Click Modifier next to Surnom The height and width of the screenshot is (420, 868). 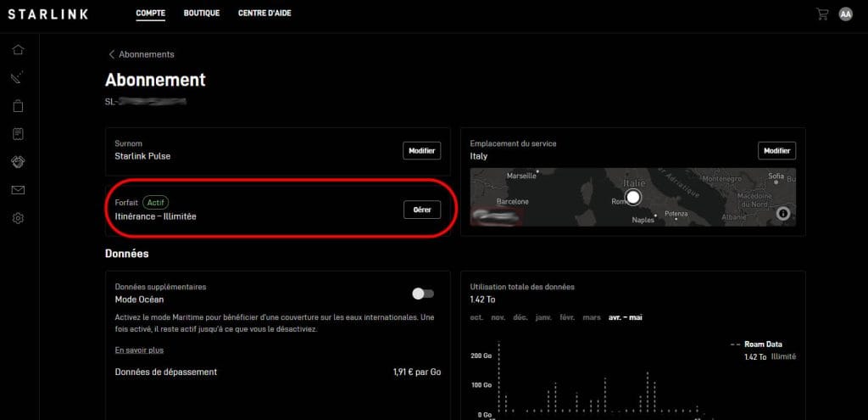(422, 151)
